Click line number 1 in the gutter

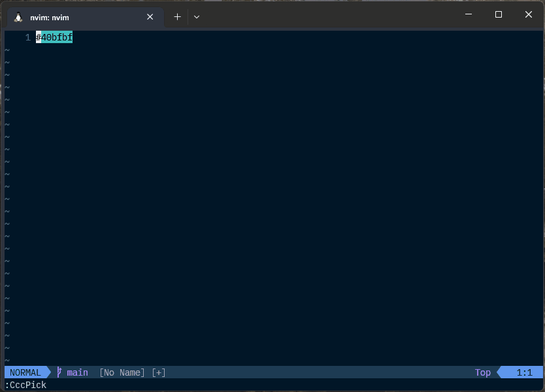click(x=28, y=37)
